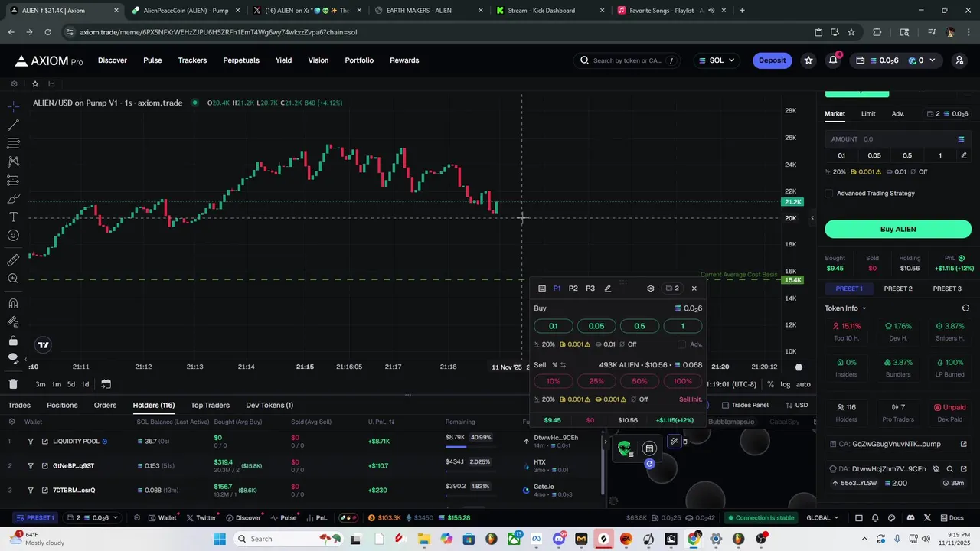Open the indicators chart icon above the chart

pos(51,83)
